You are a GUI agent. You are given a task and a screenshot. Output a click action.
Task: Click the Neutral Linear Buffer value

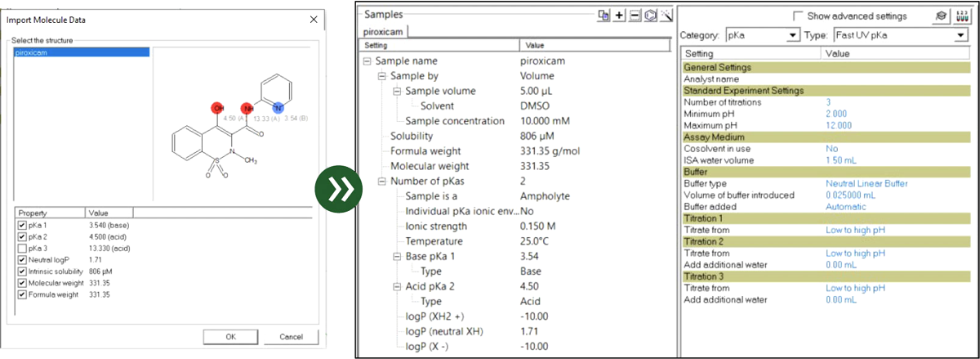(x=866, y=183)
